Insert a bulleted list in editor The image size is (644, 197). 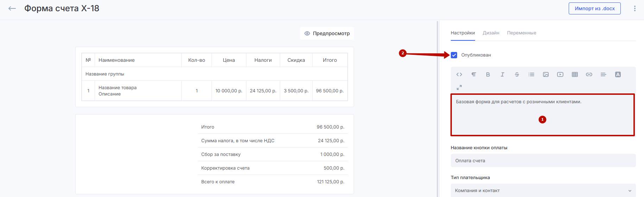coord(531,74)
